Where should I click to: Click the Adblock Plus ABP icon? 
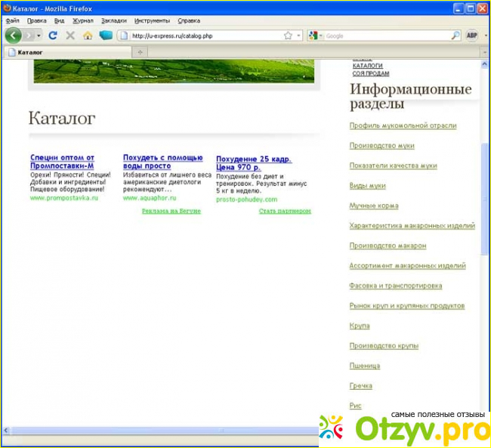click(472, 36)
